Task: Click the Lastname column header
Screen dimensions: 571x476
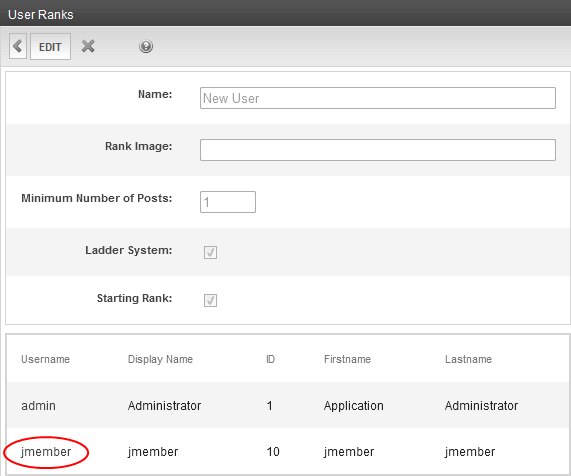Action: pyautogui.click(x=468, y=359)
